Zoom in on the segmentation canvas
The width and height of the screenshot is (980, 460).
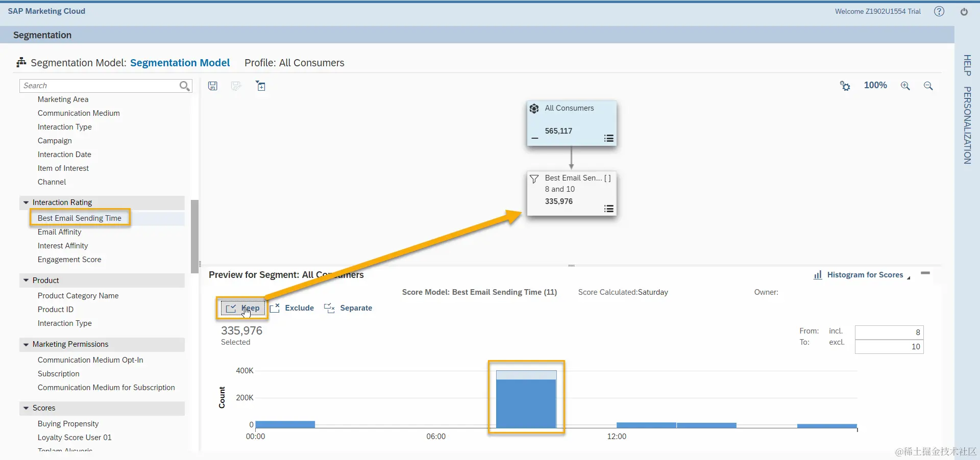click(905, 86)
